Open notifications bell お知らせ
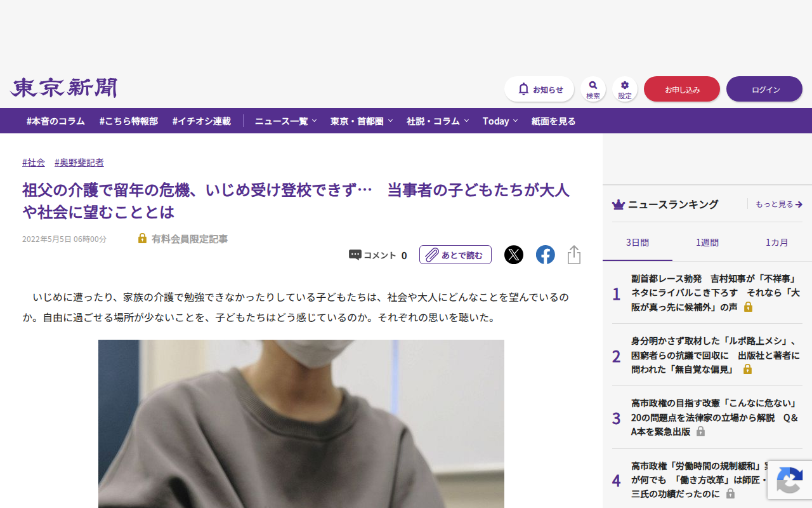The image size is (812, 508). pyautogui.click(x=539, y=89)
